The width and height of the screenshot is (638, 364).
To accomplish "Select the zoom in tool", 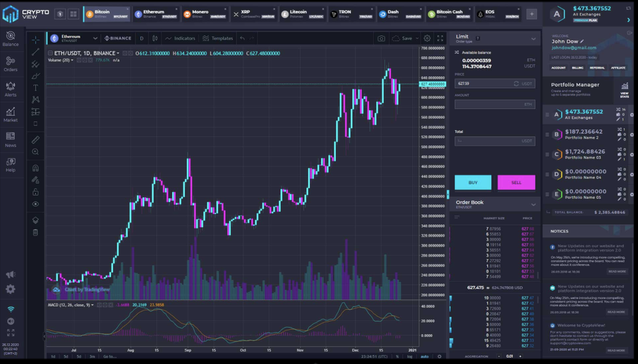I will click(35, 152).
